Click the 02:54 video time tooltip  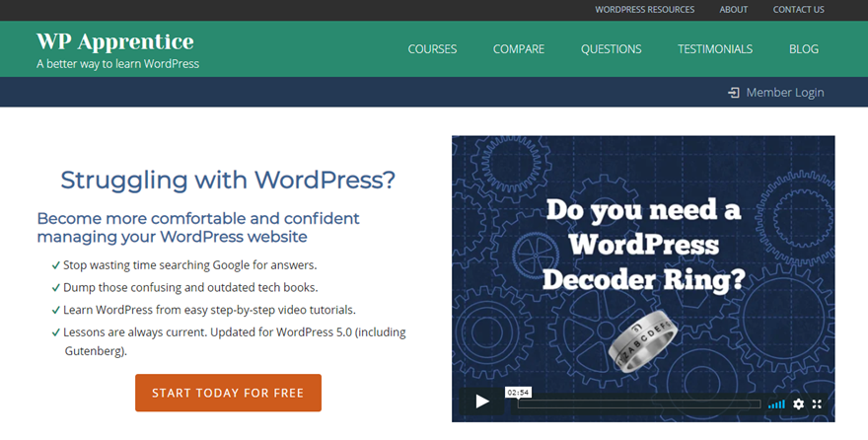pyautogui.click(x=518, y=393)
